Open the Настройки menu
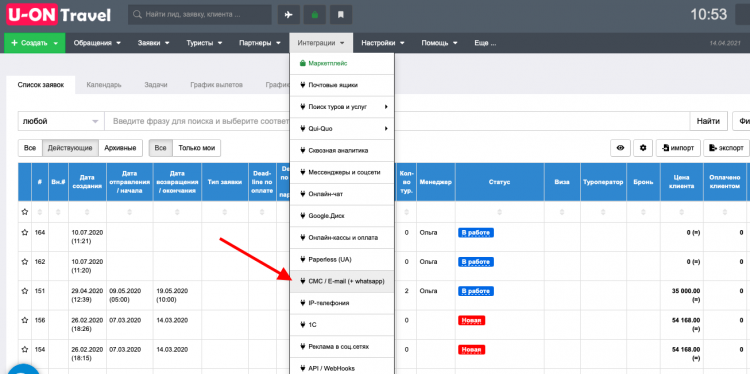Image resolution: width=750 pixels, height=374 pixels. (x=383, y=43)
